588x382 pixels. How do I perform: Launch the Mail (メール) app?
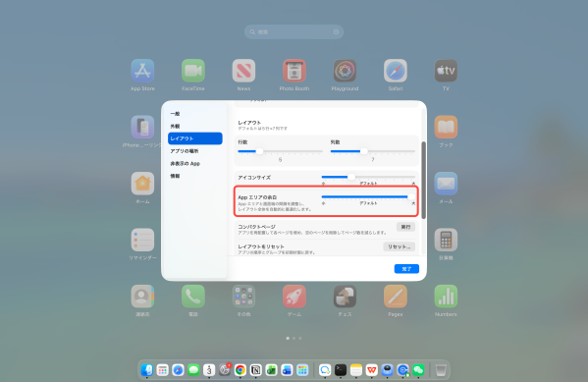point(446,184)
